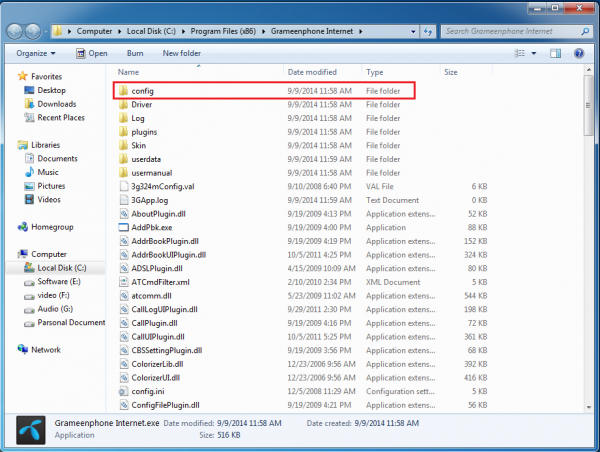Click the scrollbar up arrow
The height and width of the screenshot is (452, 600).
point(589,70)
